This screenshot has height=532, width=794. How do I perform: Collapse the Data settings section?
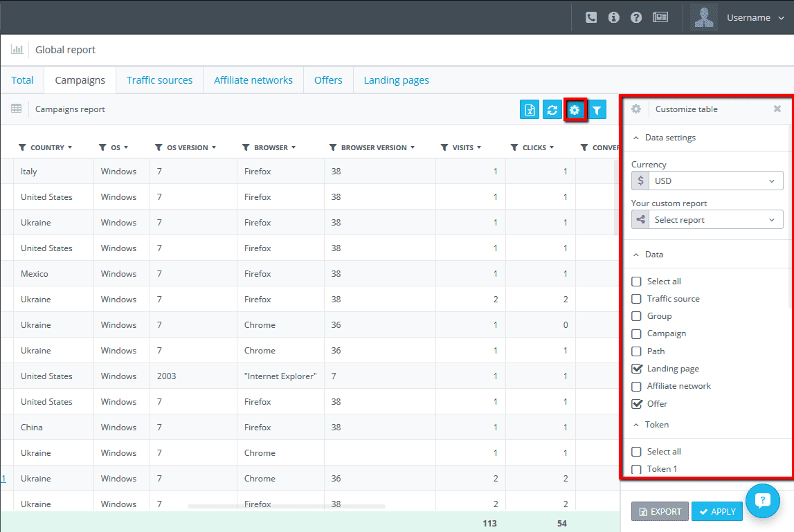pyautogui.click(x=636, y=138)
